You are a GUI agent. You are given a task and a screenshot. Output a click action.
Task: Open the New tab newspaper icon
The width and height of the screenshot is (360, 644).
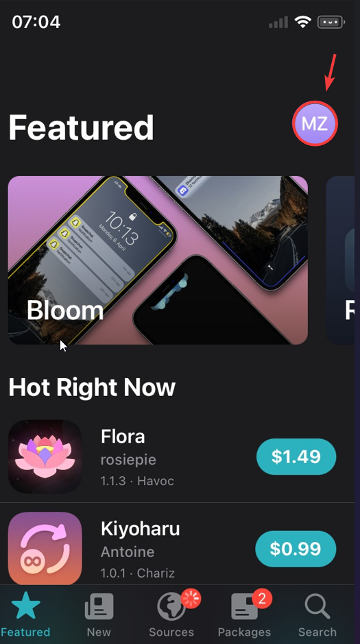point(99,606)
